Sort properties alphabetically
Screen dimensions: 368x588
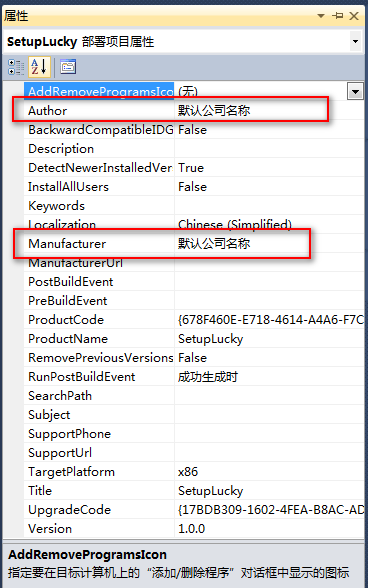coord(39,67)
